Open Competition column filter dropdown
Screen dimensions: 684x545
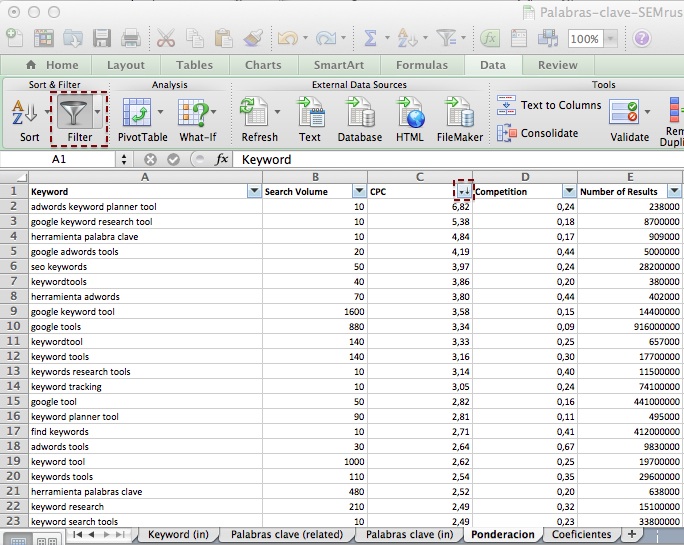569,191
